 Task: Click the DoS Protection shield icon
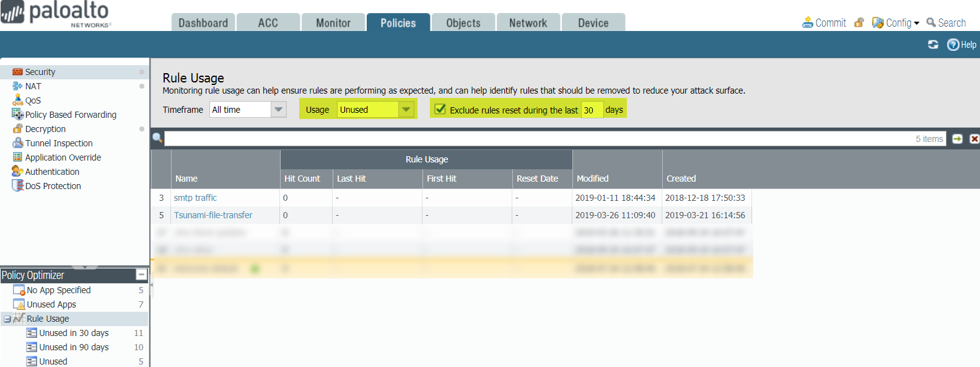[x=17, y=185]
